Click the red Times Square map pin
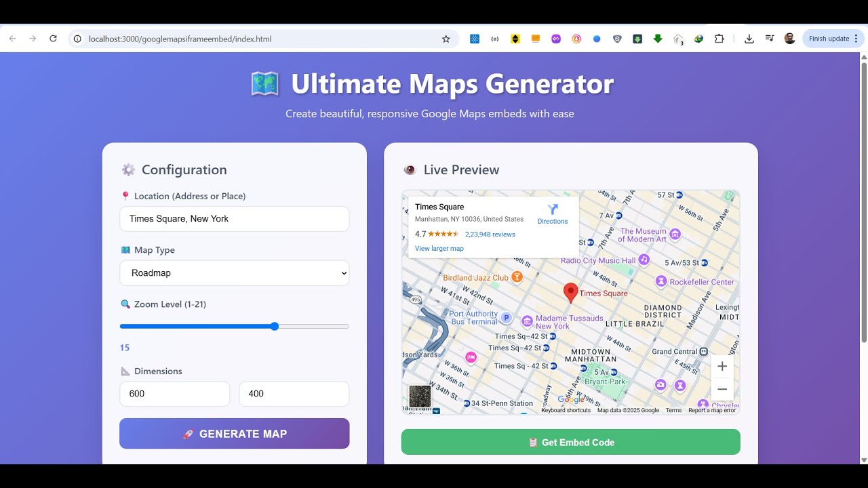Image resolution: width=868 pixels, height=488 pixels. click(571, 292)
